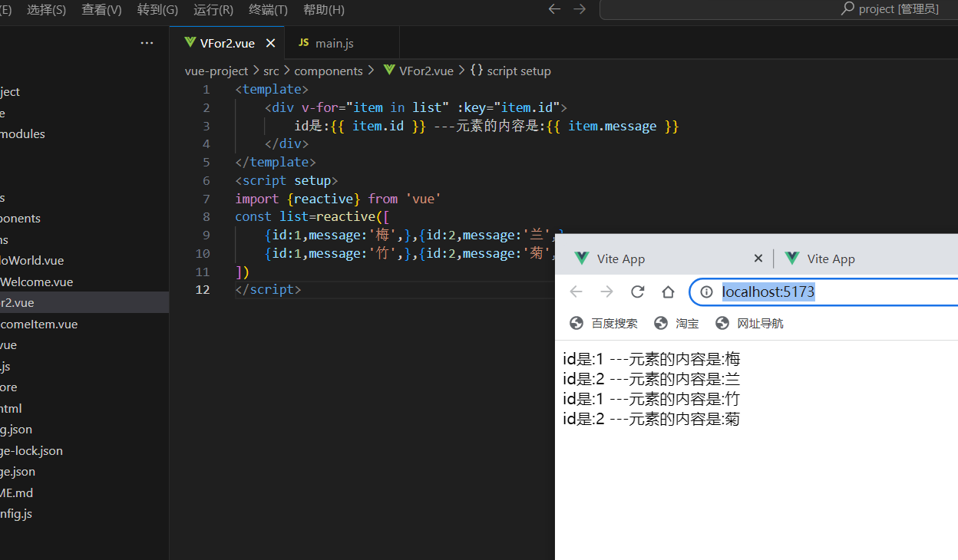Click the search magnifier icon in title bar

[x=848, y=9]
